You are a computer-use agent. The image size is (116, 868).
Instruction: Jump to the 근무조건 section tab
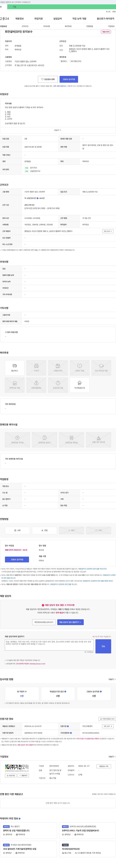coord(25,26)
